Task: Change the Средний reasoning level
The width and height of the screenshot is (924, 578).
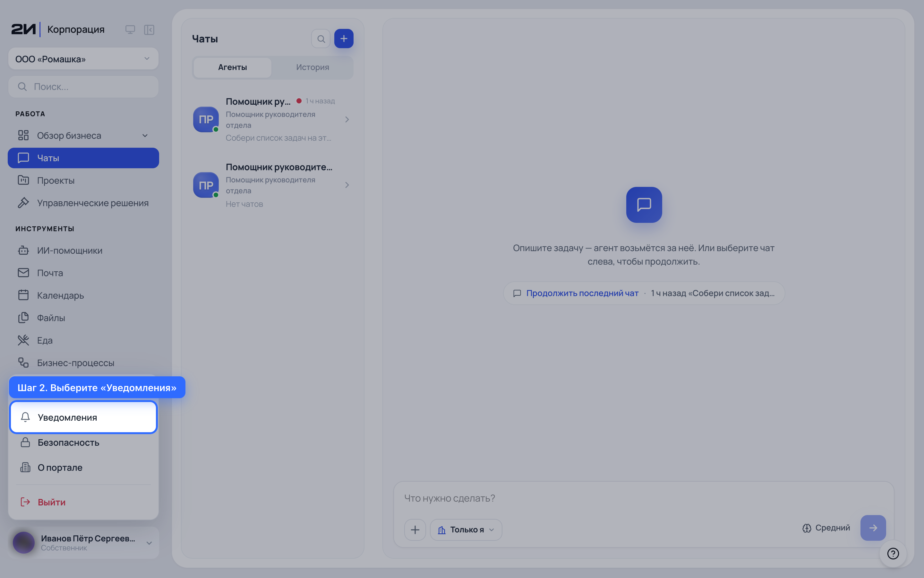Action: [826, 528]
